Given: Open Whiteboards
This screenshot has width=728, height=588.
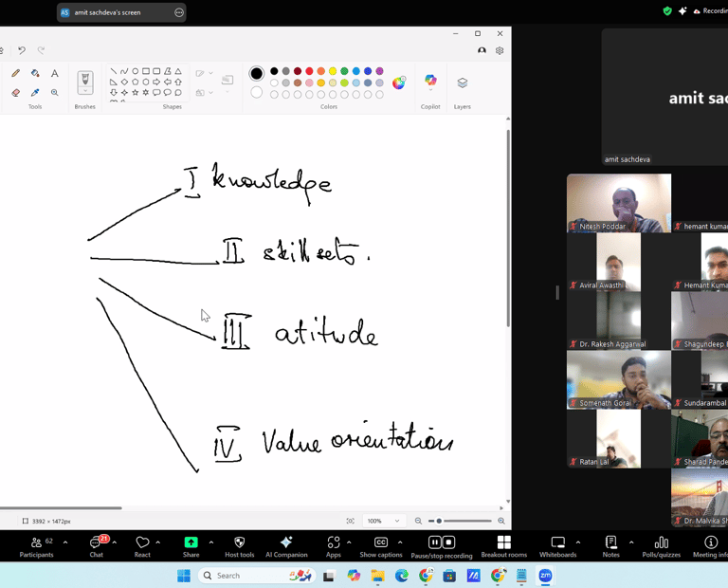Looking at the screenshot, I should click(557, 546).
